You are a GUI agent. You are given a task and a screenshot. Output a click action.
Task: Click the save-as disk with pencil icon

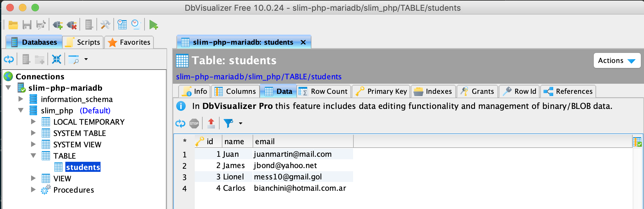[x=41, y=25]
